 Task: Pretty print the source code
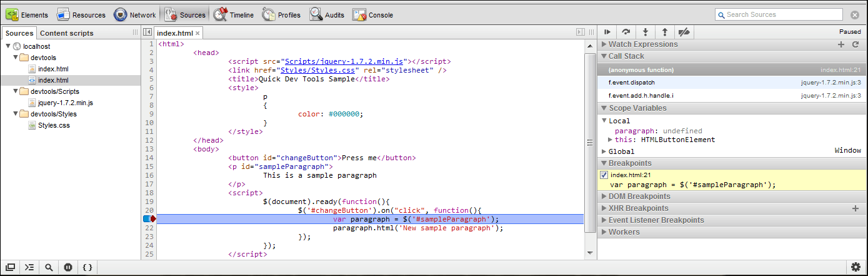[x=87, y=267]
